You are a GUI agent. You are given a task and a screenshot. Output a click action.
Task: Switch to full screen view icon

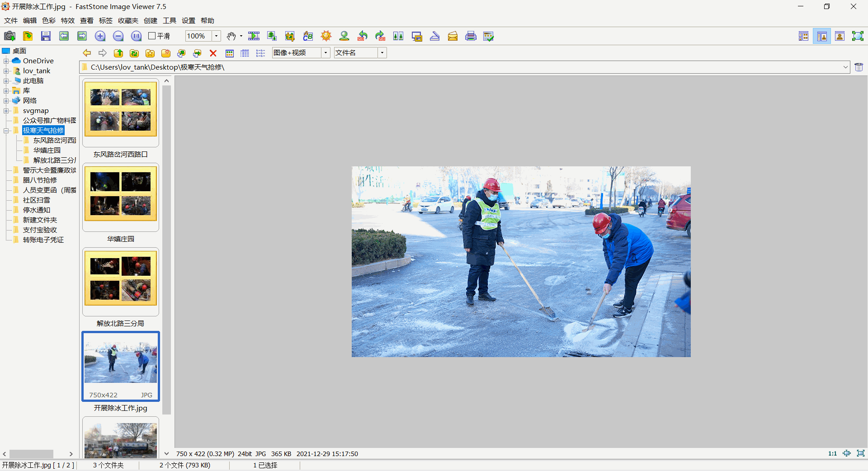tap(858, 36)
